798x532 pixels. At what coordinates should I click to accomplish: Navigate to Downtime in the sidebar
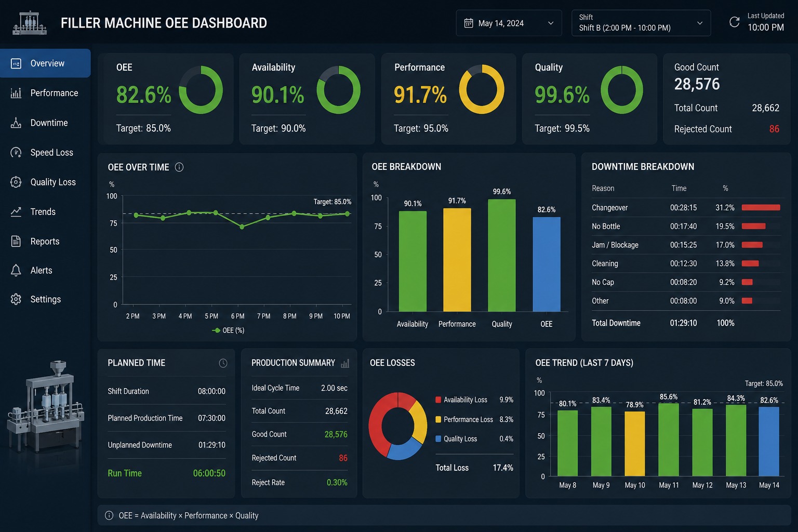click(45, 123)
